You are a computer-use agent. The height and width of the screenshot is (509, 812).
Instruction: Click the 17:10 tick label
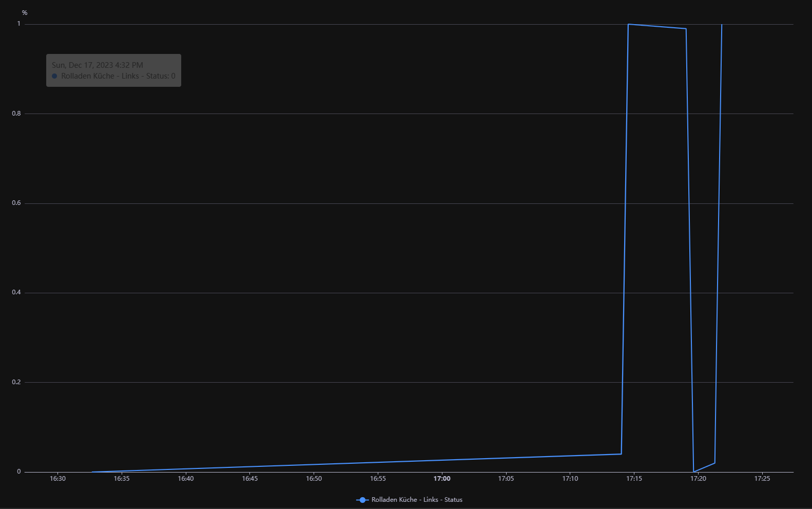pyautogui.click(x=570, y=479)
